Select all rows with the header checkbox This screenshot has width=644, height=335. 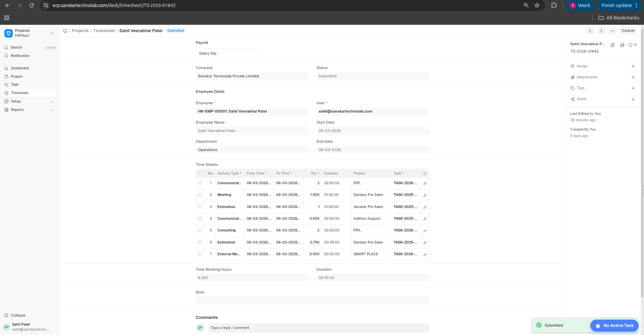pos(200,173)
